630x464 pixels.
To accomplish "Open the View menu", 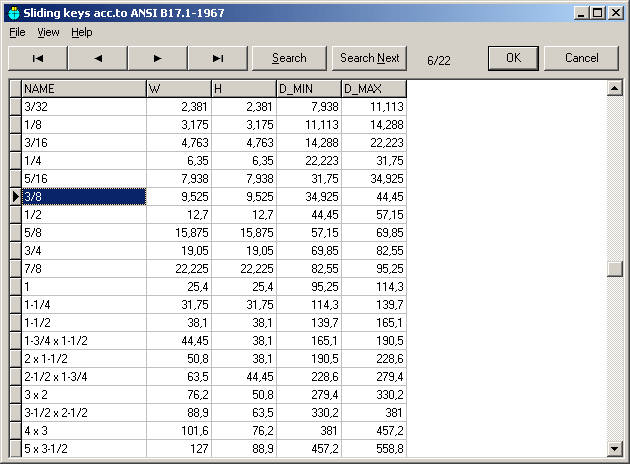I will [48, 32].
